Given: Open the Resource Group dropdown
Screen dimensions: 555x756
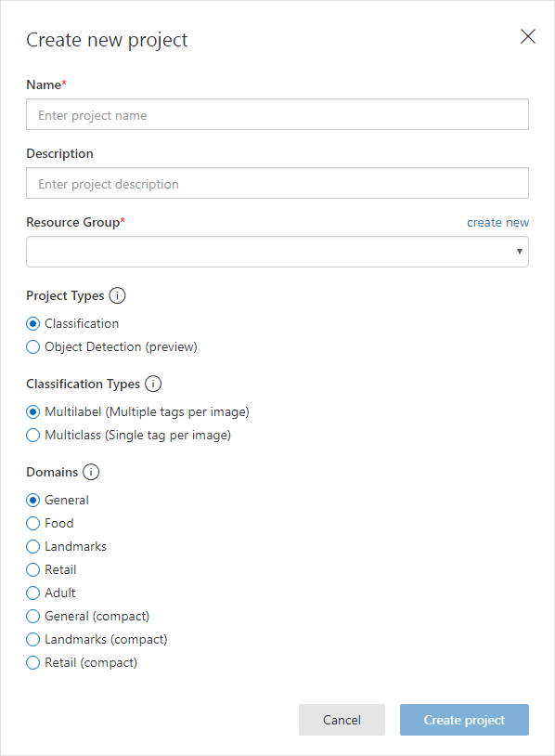Looking at the screenshot, I should pos(277,252).
